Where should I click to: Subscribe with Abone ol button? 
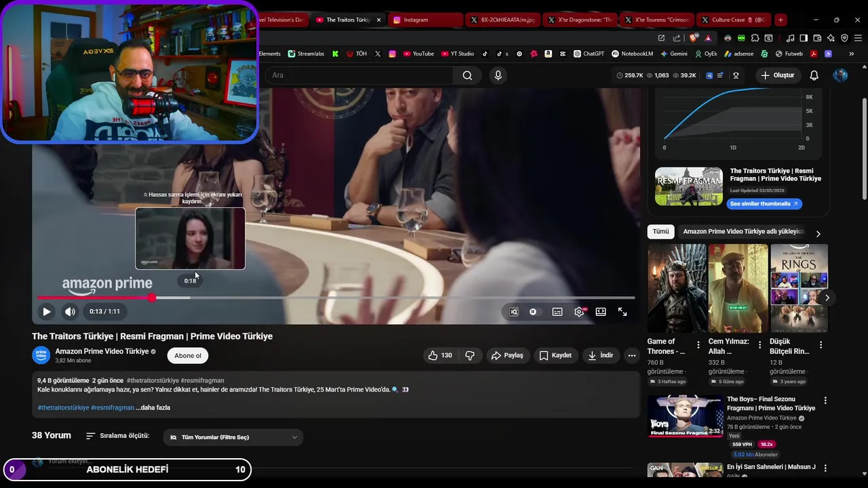188,355
